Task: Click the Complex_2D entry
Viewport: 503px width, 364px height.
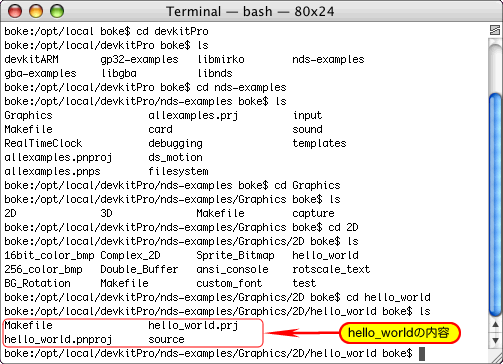Action: click(130, 256)
